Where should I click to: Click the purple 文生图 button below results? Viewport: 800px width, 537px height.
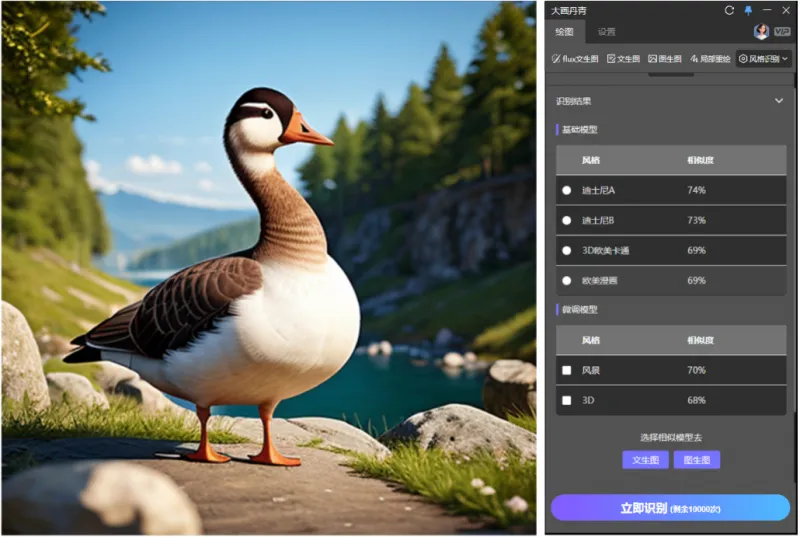coord(645,460)
